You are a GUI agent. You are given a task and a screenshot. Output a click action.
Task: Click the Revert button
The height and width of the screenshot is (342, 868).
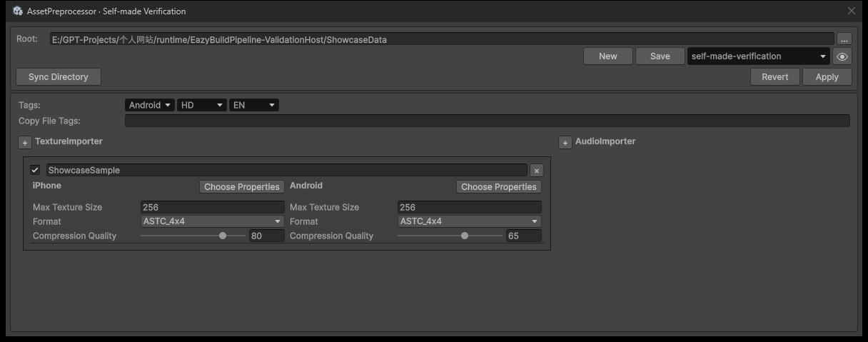(x=775, y=76)
